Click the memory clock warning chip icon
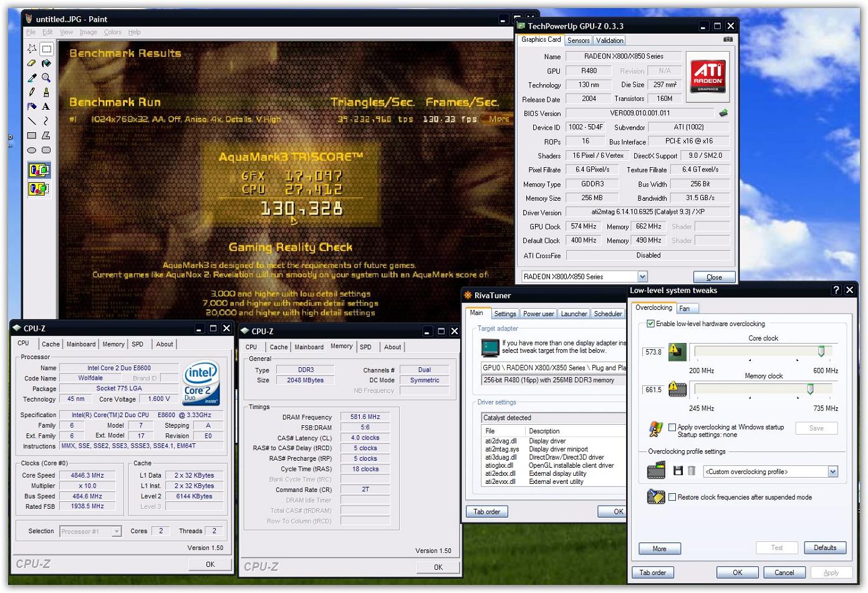The image size is (868, 593). tap(678, 389)
